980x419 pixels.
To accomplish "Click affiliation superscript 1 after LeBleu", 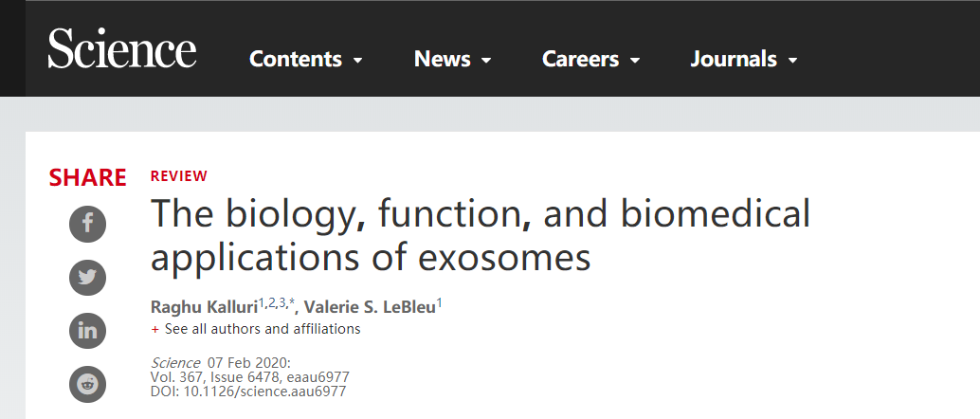I will (440, 301).
